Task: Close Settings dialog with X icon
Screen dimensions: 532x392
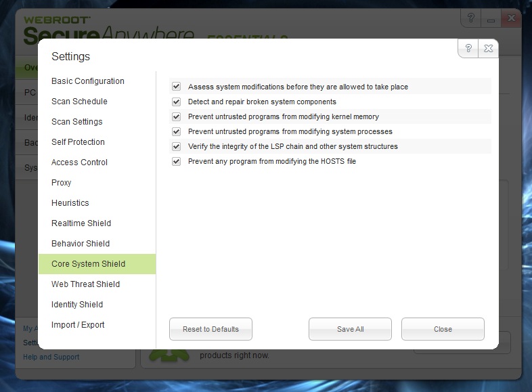Action: tap(488, 49)
